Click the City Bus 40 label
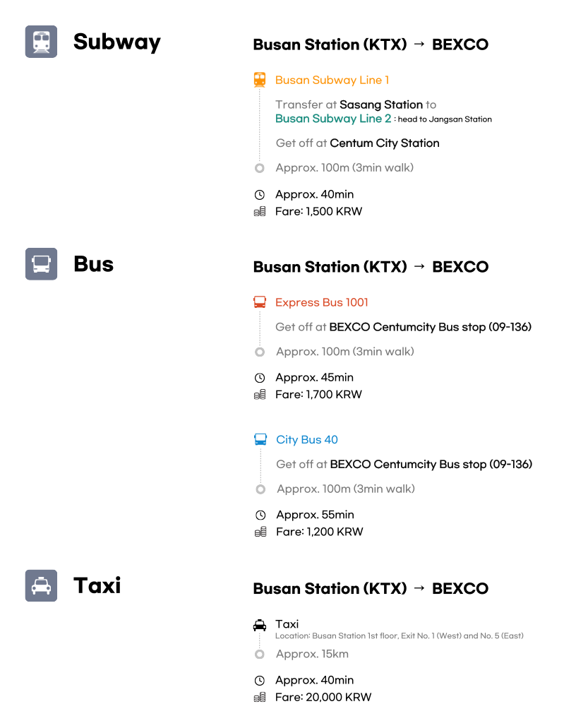Screen dimensions: 588x728 [x=307, y=439]
